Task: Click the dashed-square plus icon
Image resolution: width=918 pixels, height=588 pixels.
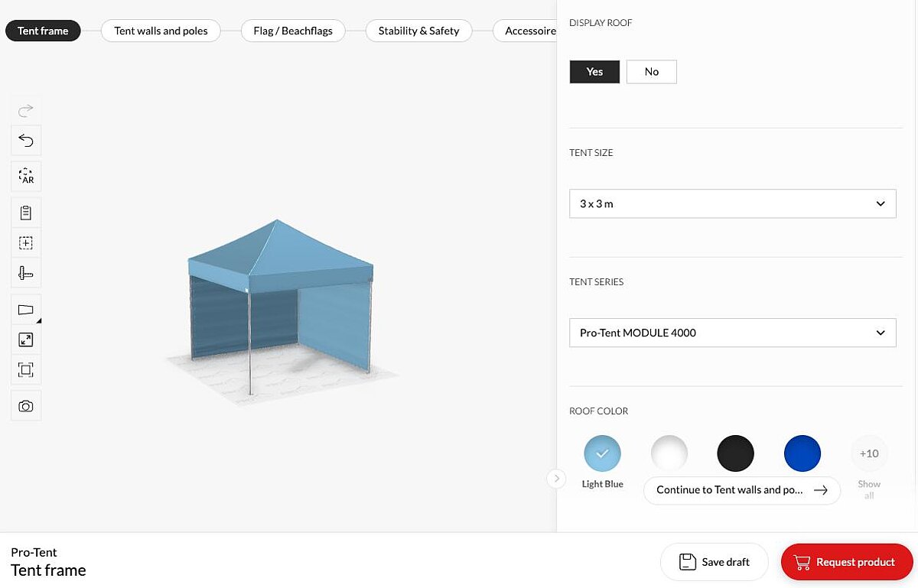Action: coord(26,243)
